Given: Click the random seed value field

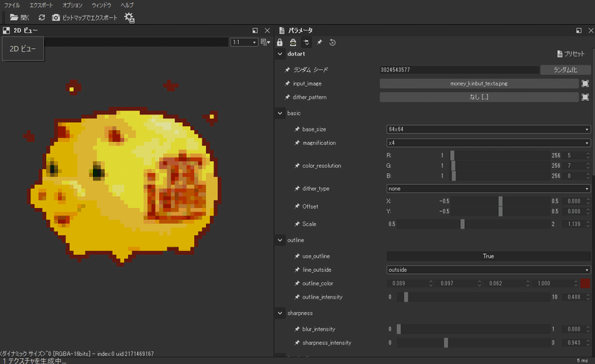Looking at the screenshot, I should pos(459,70).
